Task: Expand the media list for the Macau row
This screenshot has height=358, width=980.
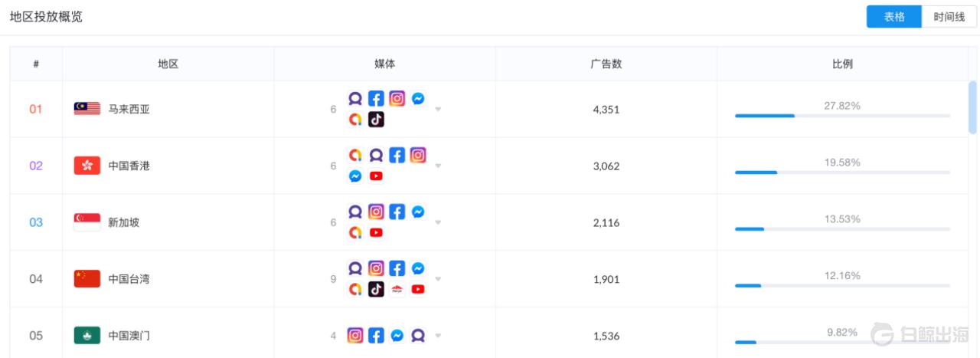Action: pos(439,336)
